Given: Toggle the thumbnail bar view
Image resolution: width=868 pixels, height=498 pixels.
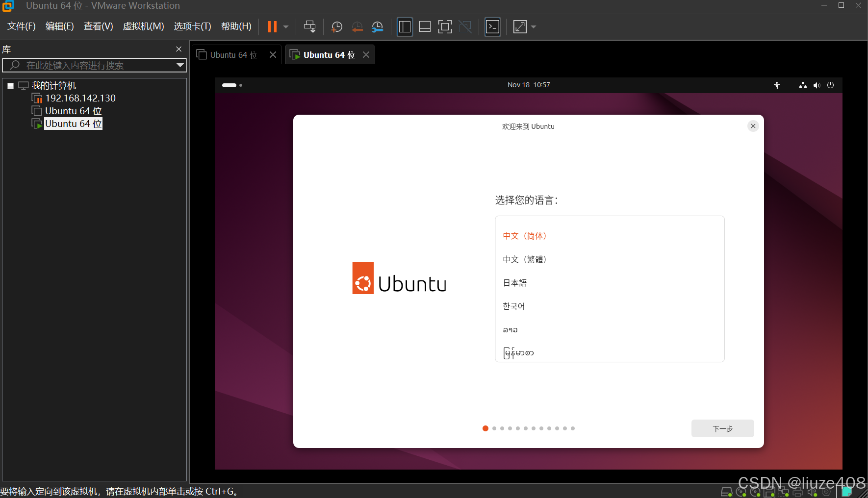Looking at the screenshot, I should (x=425, y=26).
